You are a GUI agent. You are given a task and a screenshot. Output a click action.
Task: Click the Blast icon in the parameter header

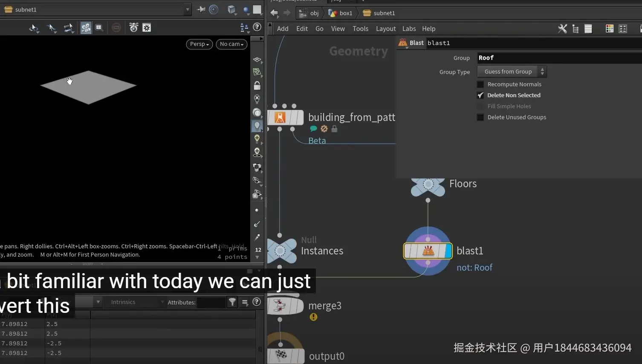click(x=402, y=43)
